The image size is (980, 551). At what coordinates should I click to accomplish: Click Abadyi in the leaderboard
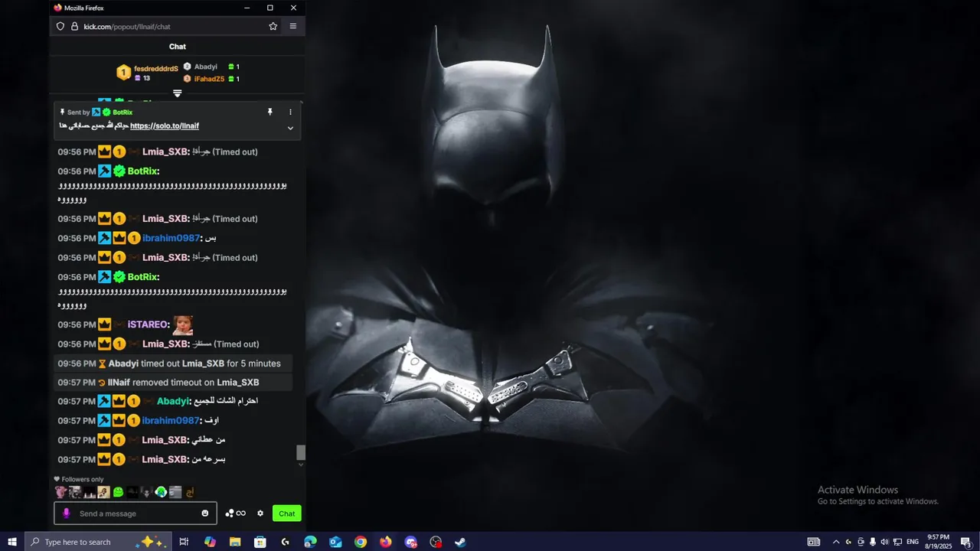point(205,67)
